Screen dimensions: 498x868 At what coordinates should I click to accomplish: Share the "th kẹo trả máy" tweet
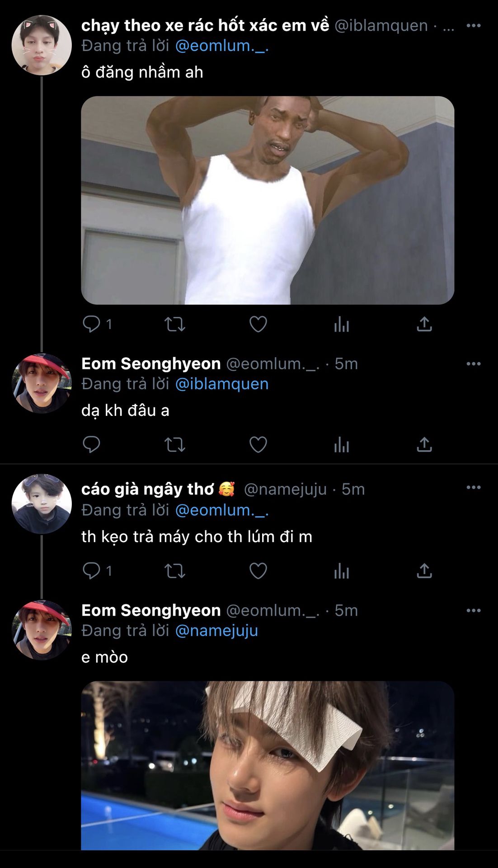pyautogui.click(x=424, y=571)
